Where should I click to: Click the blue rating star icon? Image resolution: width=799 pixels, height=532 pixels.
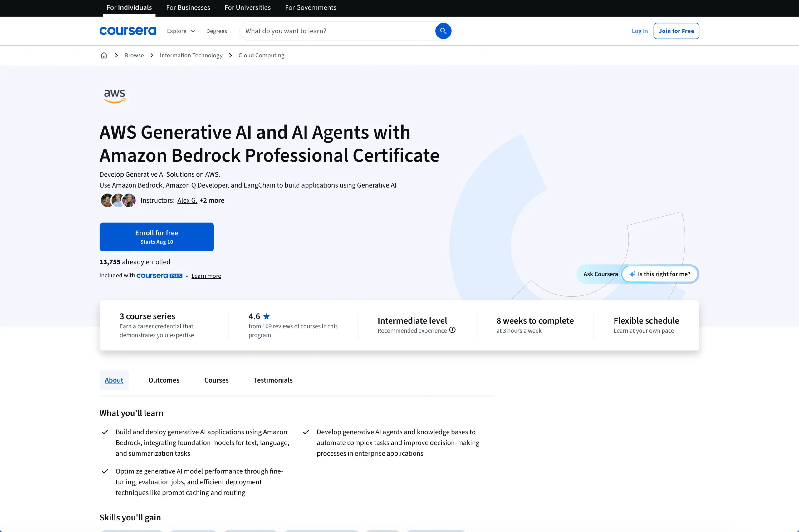click(267, 316)
